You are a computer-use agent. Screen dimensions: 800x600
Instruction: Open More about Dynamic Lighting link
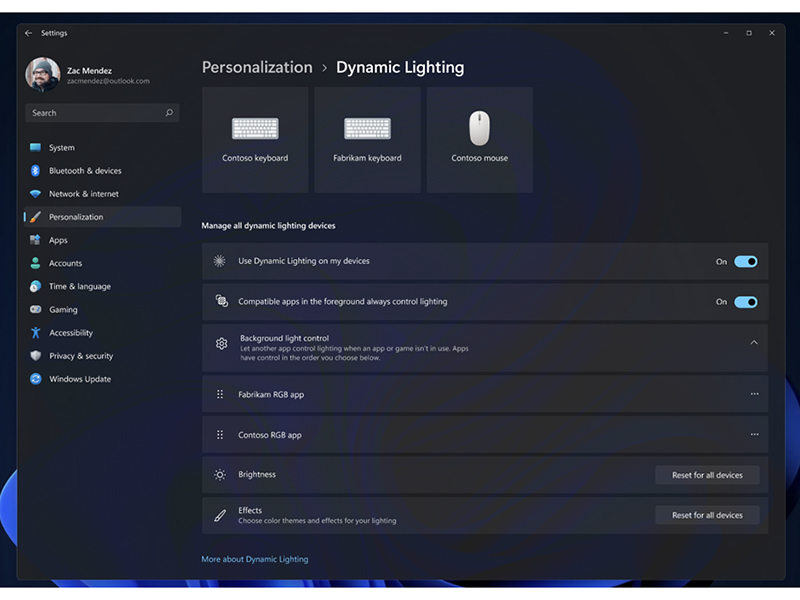tap(254, 559)
